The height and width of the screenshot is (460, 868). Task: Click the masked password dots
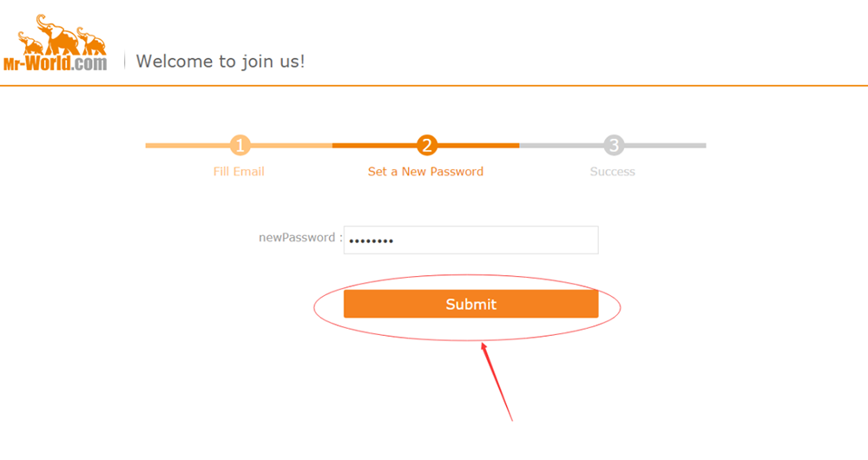pyautogui.click(x=372, y=240)
